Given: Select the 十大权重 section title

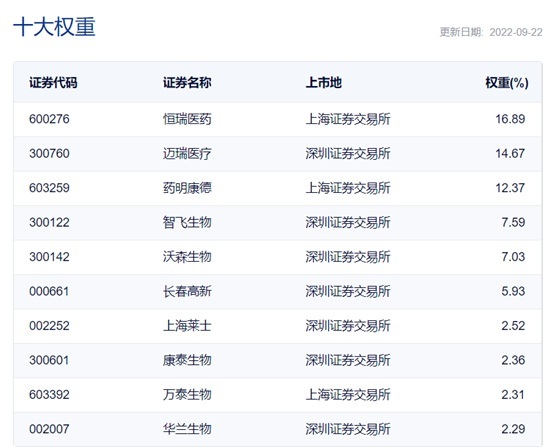Looking at the screenshot, I should coord(54,27).
